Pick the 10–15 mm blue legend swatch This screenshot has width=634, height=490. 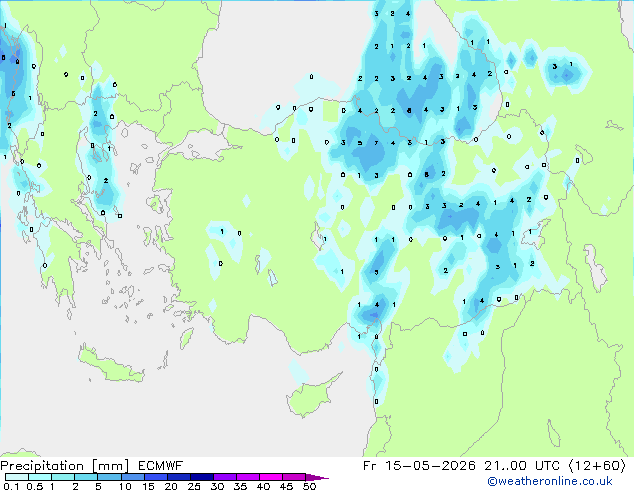(132, 477)
